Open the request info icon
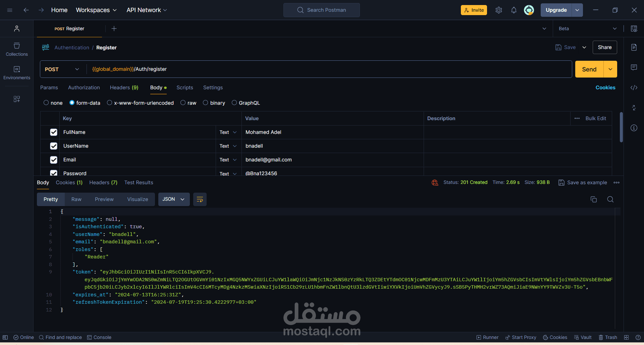Image resolution: width=644 pixels, height=345 pixels. point(634,128)
